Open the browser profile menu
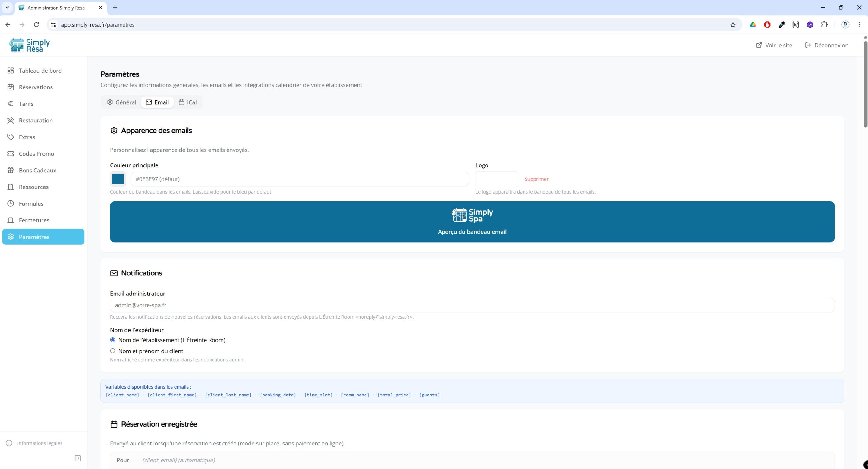 click(845, 24)
